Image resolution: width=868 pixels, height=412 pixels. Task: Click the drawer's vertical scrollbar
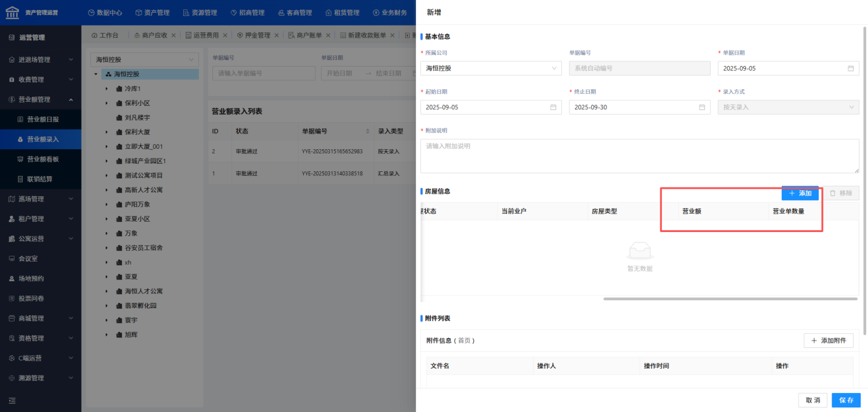[865, 179]
